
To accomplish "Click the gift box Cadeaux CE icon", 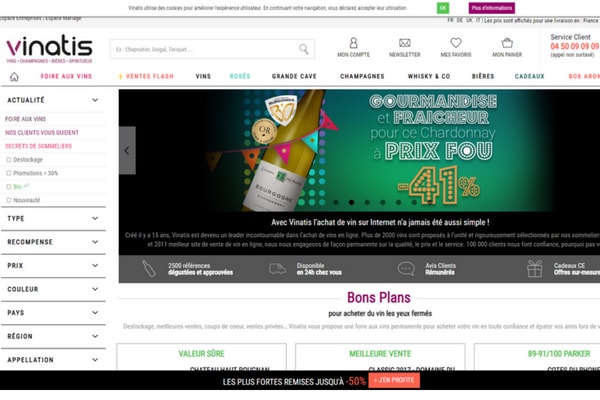I will 535,269.
